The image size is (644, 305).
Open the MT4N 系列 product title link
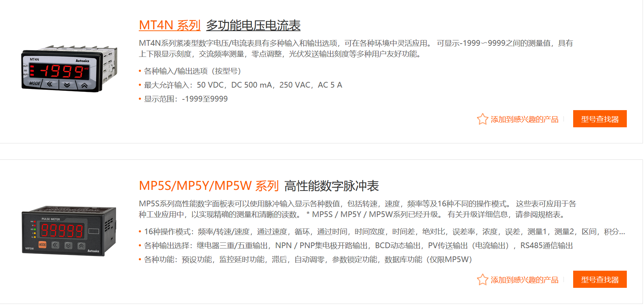pos(170,25)
